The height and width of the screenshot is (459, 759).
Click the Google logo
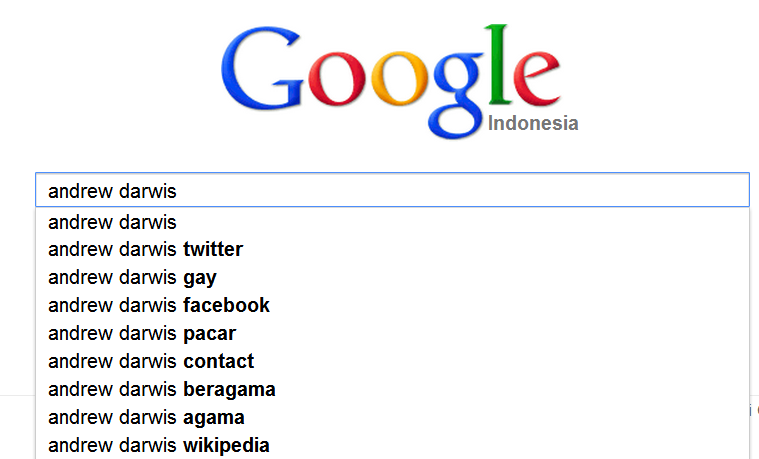click(391, 81)
